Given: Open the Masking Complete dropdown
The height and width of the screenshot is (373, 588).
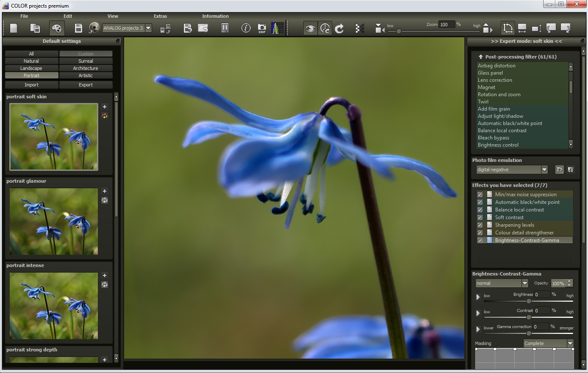Looking at the screenshot, I should point(570,343).
